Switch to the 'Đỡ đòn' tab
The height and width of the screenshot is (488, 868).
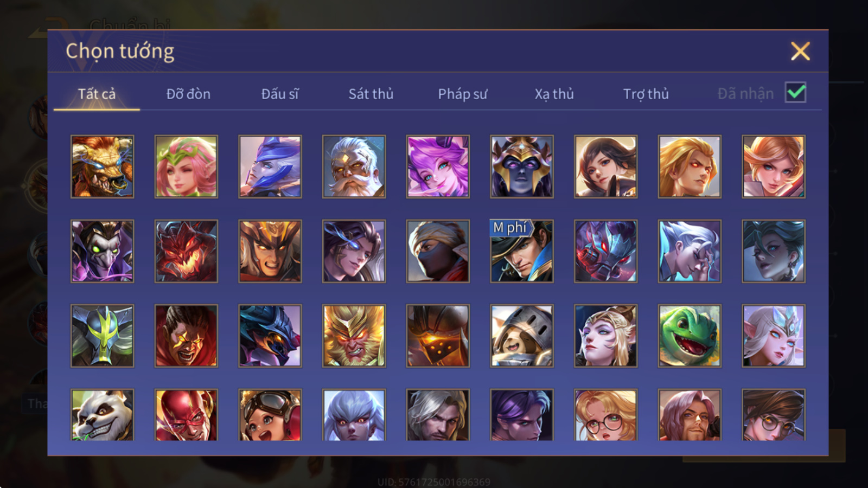[x=188, y=94]
